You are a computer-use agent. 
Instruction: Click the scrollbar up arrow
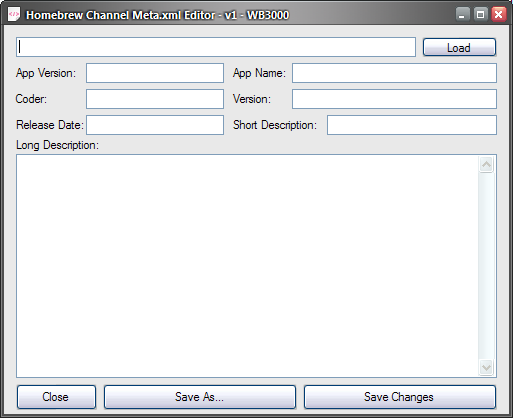pyautogui.click(x=486, y=164)
